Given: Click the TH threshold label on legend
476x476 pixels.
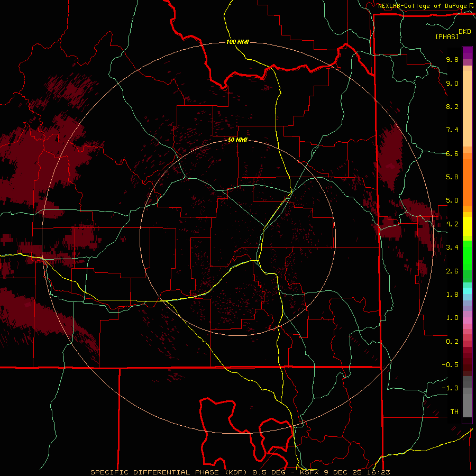Looking at the screenshot, I should pos(454,412).
